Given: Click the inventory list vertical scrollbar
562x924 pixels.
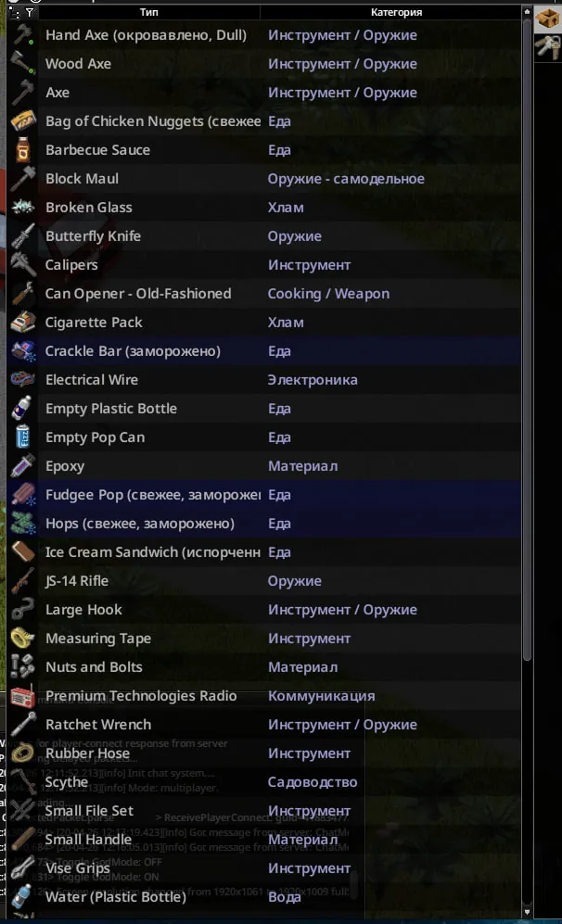Looking at the screenshot, I should coord(527,371).
